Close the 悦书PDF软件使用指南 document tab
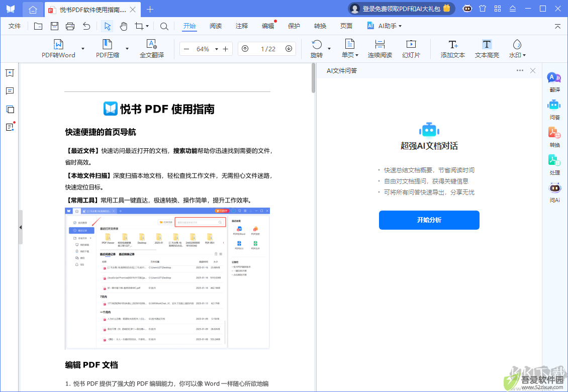The height and width of the screenshot is (392, 568). (133, 10)
